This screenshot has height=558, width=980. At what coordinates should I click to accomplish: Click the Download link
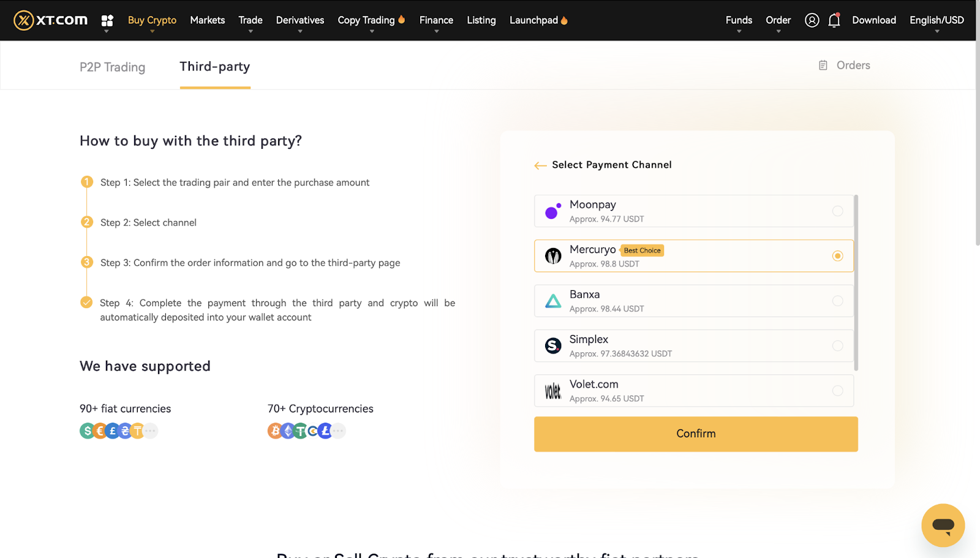874,20
